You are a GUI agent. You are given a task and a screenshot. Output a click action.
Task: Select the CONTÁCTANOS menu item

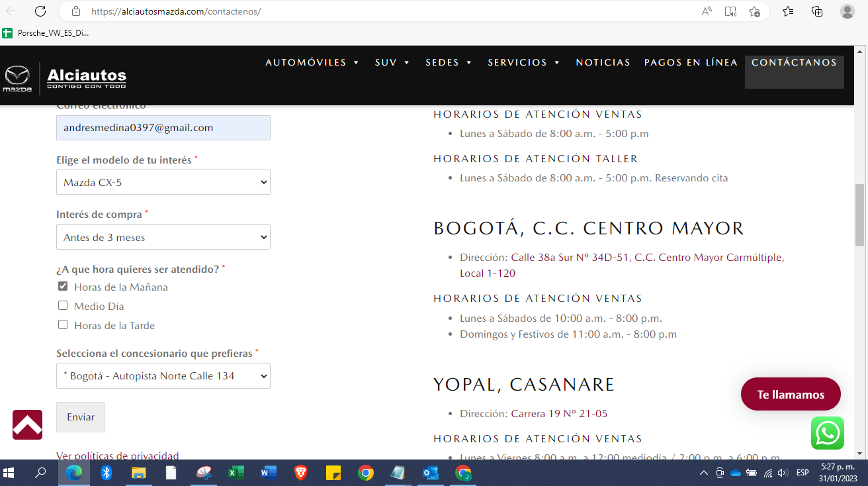pyautogui.click(x=794, y=72)
